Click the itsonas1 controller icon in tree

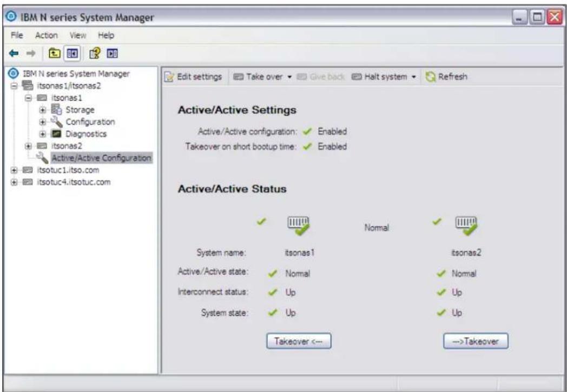pos(42,98)
